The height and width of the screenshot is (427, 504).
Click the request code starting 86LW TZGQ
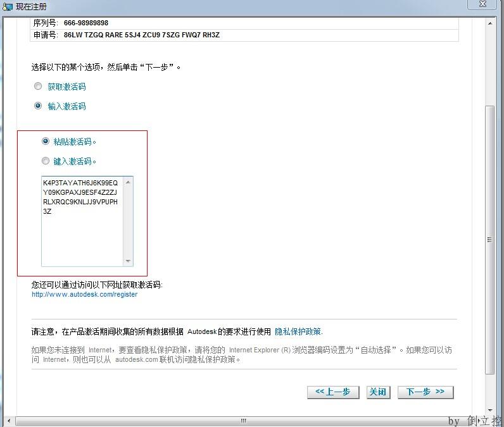tap(142, 35)
